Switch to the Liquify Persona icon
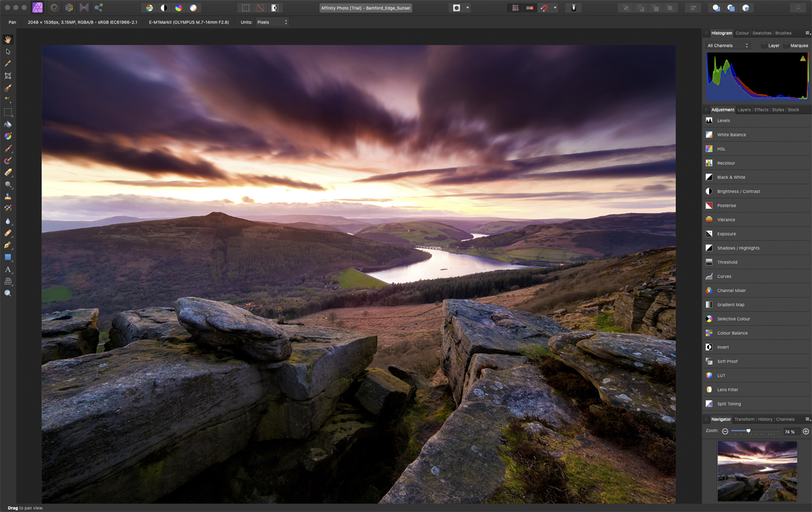Image resolution: width=812 pixels, height=512 pixels. tap(54, 8)
